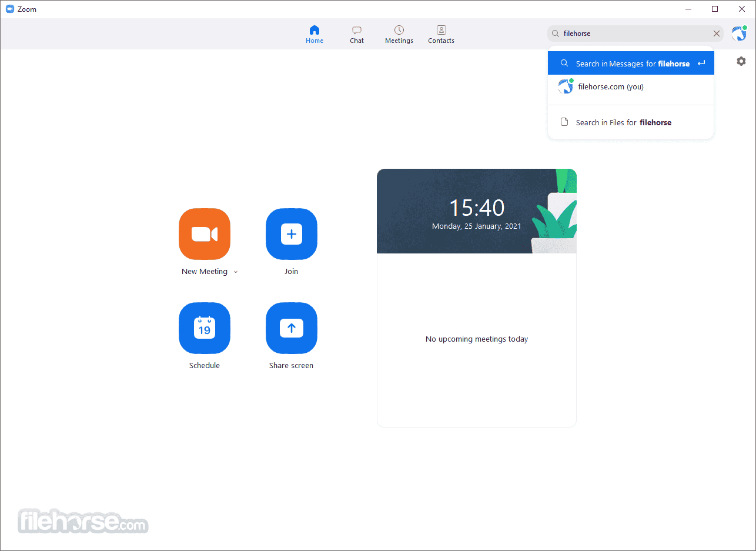Open the Schedule meeting icon

tap(204, 328)
